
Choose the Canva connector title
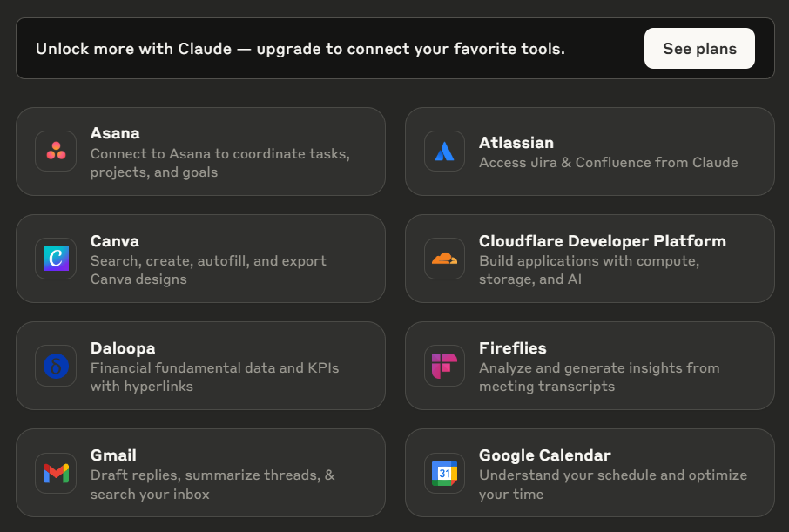[x=115, y=241]
